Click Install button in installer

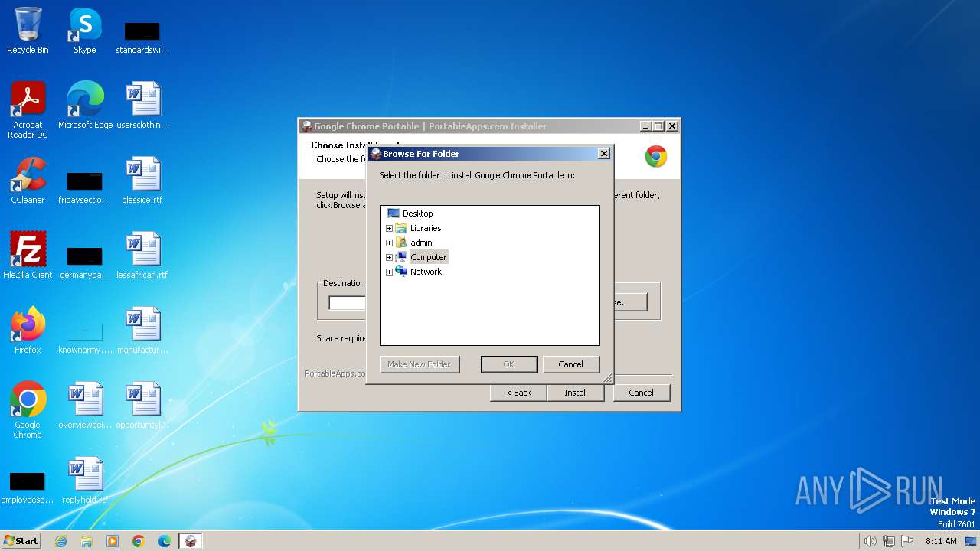(x=576, y=393)
